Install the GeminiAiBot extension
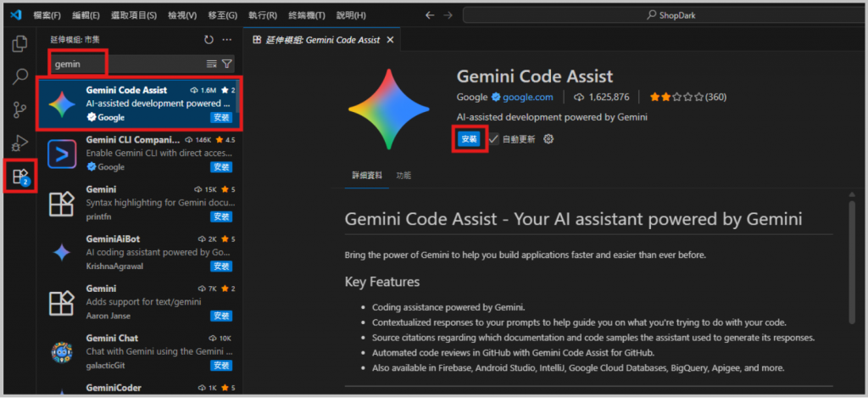This screenshot has width=868, height=398. (x=221, y=266)
